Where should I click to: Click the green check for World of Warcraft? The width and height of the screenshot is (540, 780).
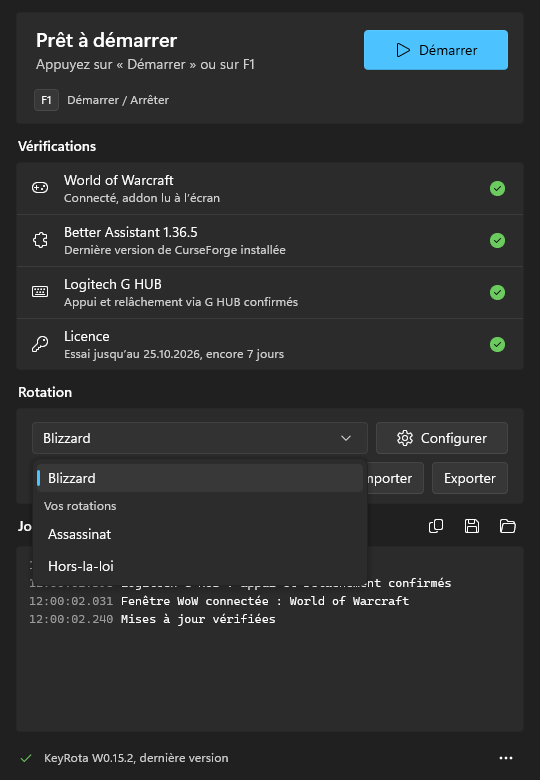tap(497, 189)
